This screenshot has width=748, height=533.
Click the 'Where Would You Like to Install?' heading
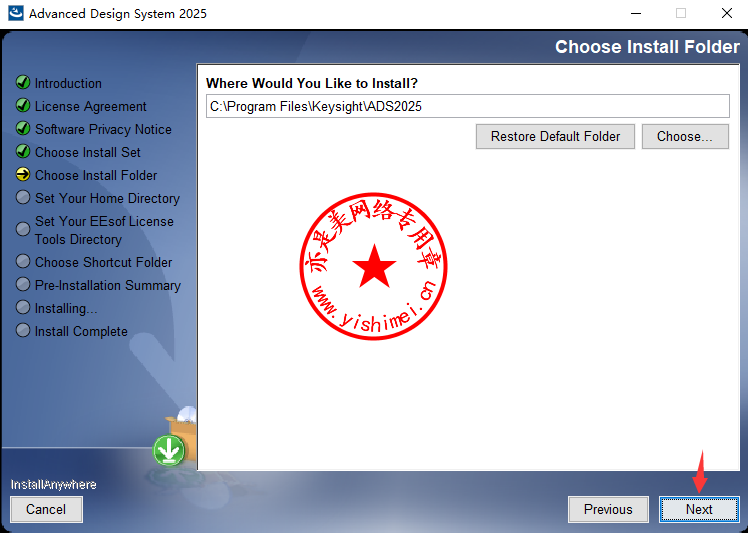312,84
